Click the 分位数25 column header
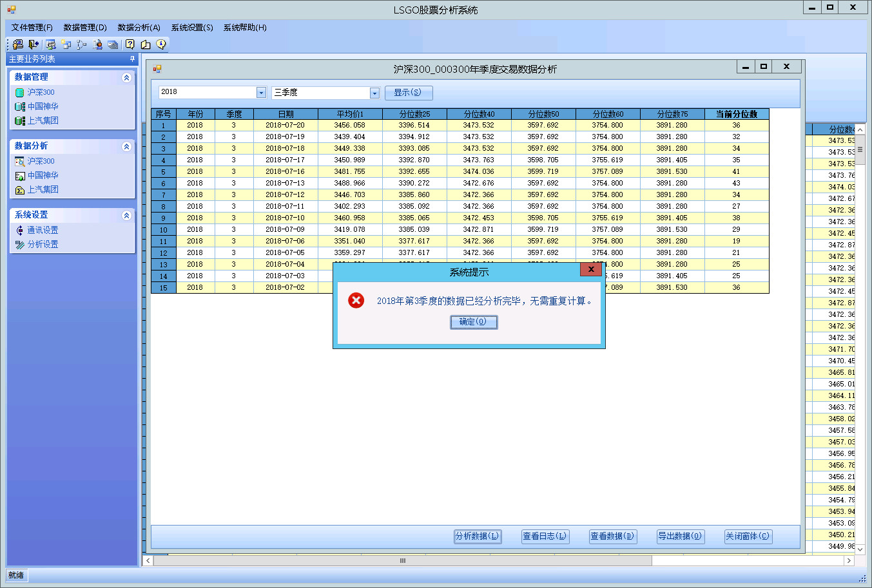872x588 pixels. (x=414, y=114)
